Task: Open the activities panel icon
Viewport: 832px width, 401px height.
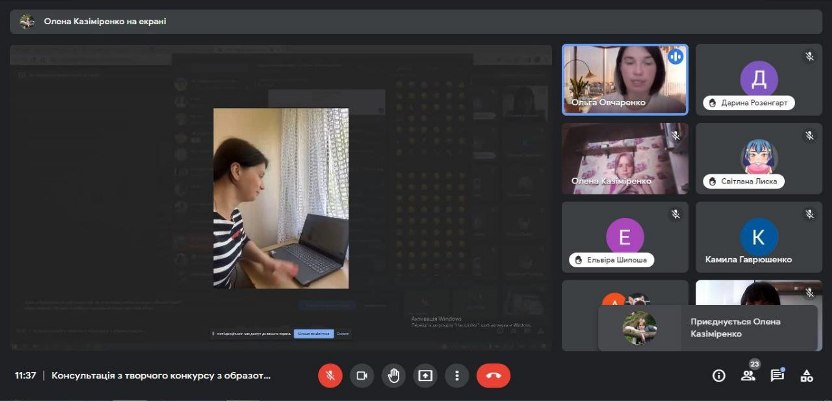Action: tap(807, 376)
